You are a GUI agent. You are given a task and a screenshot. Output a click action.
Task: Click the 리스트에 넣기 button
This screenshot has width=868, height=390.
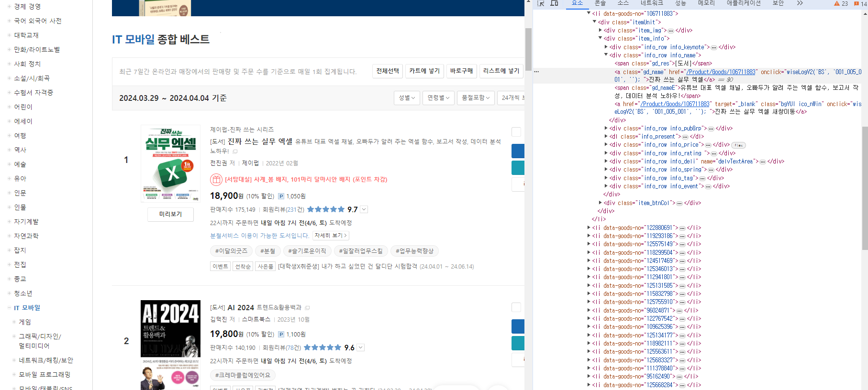coord(501,71)
